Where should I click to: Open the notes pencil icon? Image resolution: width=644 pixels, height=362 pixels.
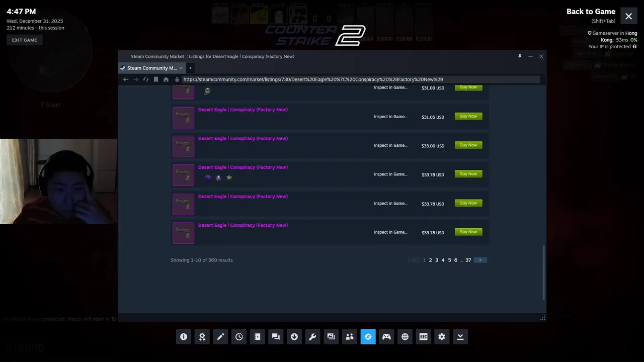tap(220, 337)
